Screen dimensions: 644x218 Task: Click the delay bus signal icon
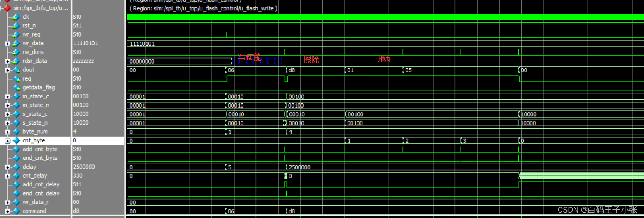(x=16, y=167)
